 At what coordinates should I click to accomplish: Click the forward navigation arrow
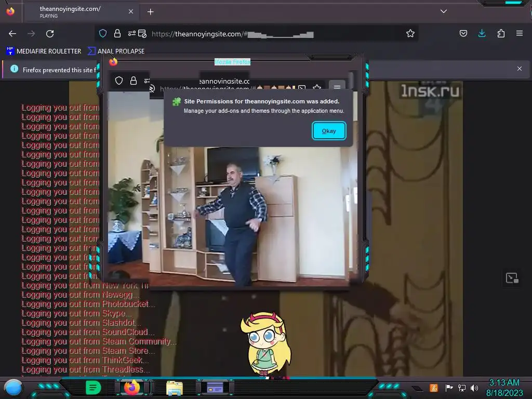tap(31, 34)
